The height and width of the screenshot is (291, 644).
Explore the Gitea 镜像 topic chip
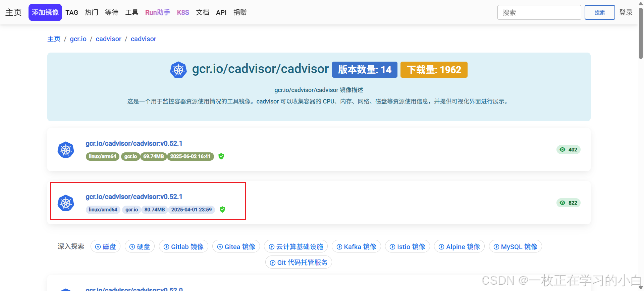[x=236, y=246]
